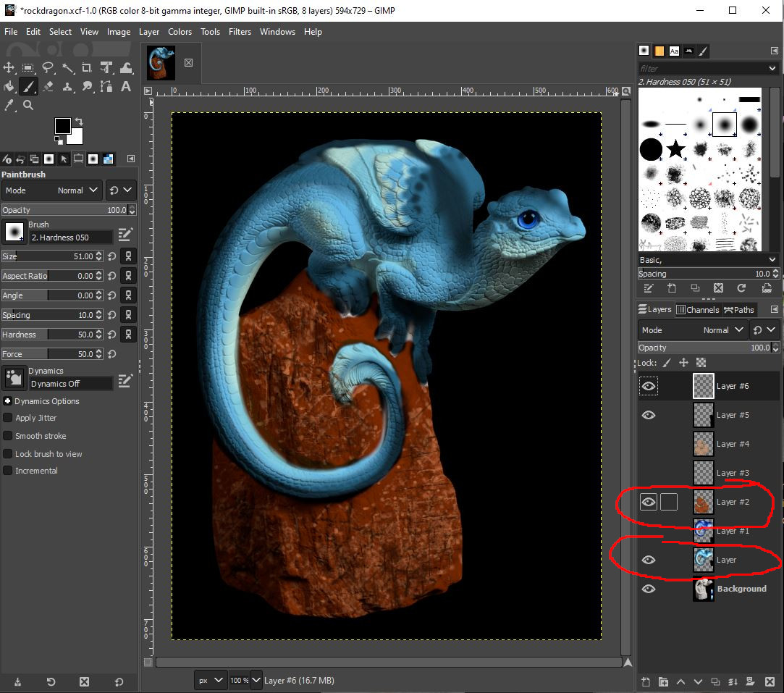Hide the Background layer
784x693 pixels.
(649, 589)
